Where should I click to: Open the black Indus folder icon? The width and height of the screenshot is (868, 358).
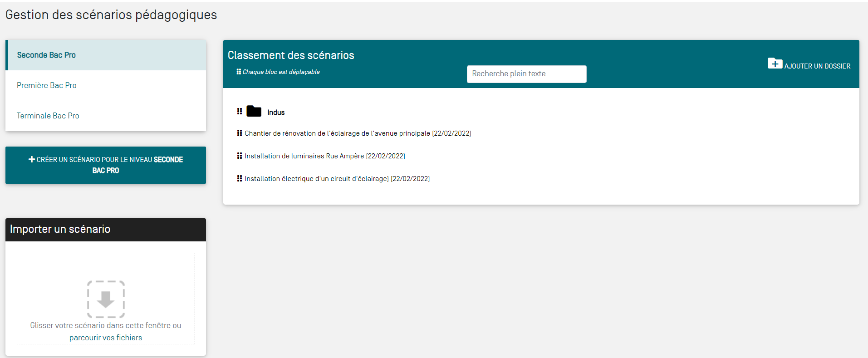(254, 111)
